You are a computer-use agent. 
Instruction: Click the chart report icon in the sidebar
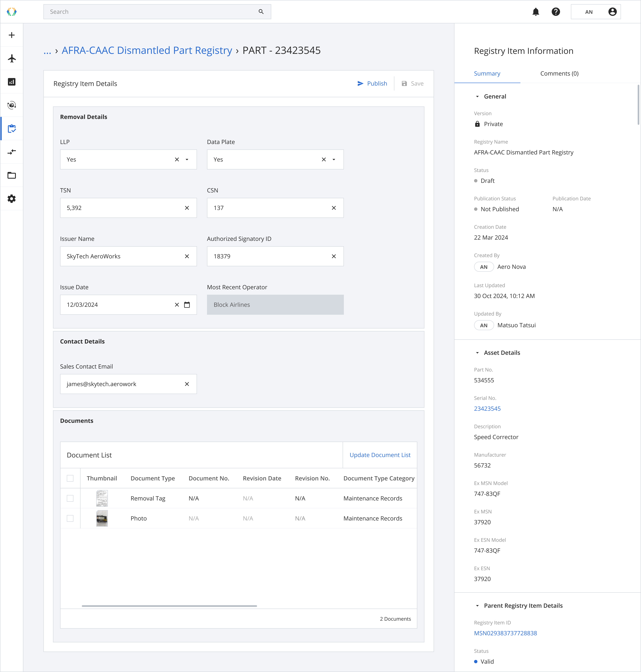(12, 82)
